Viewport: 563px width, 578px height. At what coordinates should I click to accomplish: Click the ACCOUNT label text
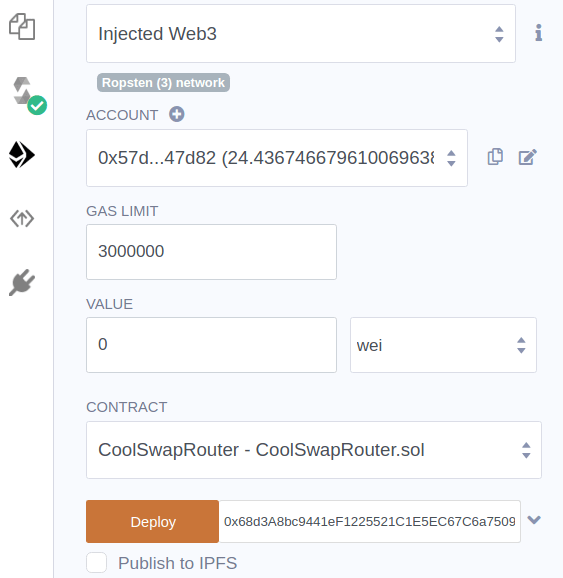122,115
